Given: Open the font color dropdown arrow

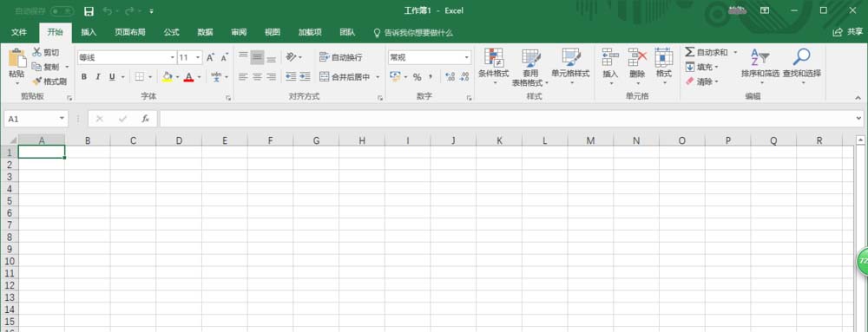Looking at the screenshot, I should tap(199, 77).
